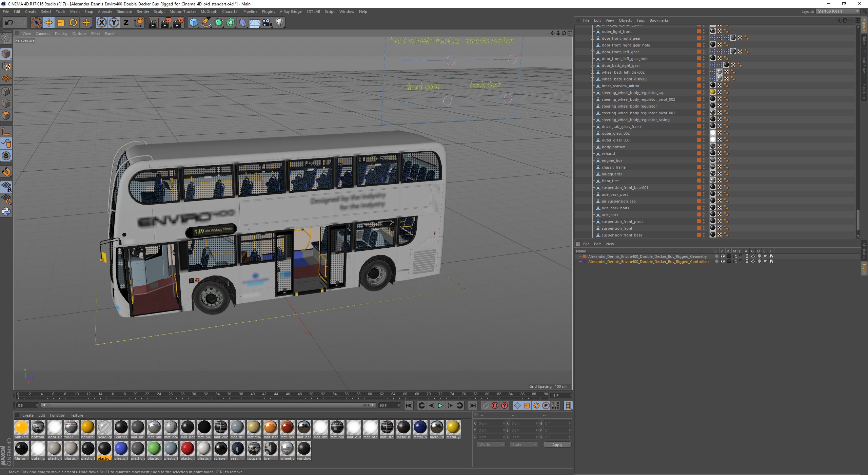Add a Light object
The image size is (868, 475).
click(x=279, y=23)
